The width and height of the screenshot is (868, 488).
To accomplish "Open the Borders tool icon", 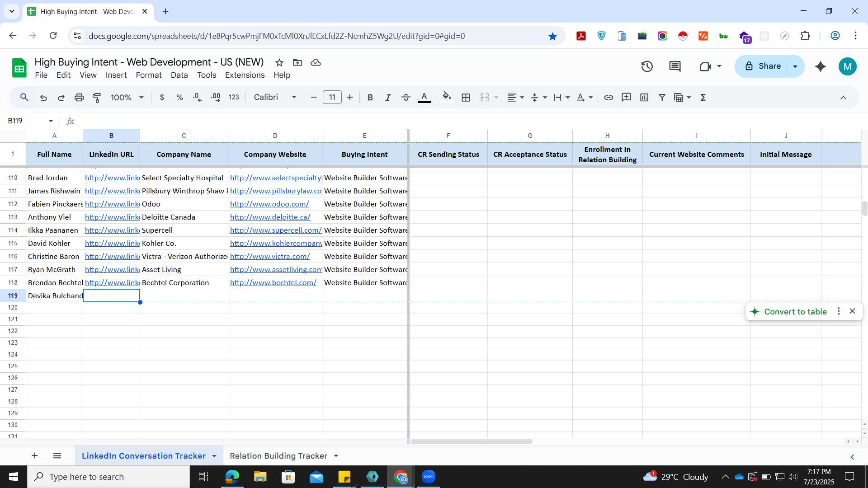I will tap(466, 97).
